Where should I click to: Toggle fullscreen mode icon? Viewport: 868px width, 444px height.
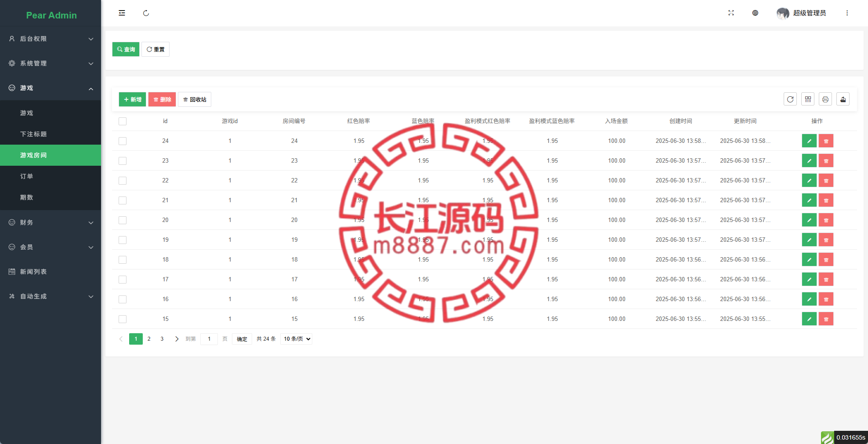pos(731,13)
